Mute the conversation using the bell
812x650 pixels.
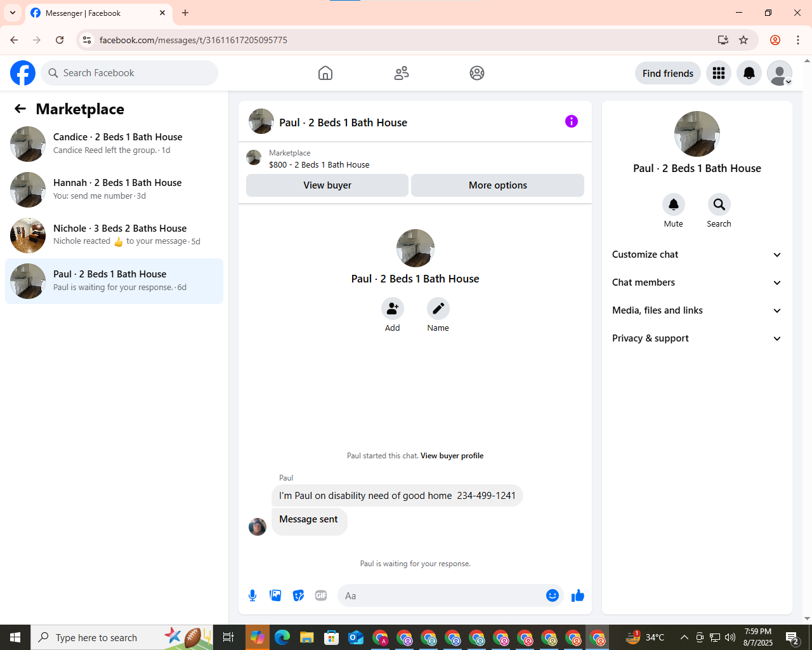point(674,204)
